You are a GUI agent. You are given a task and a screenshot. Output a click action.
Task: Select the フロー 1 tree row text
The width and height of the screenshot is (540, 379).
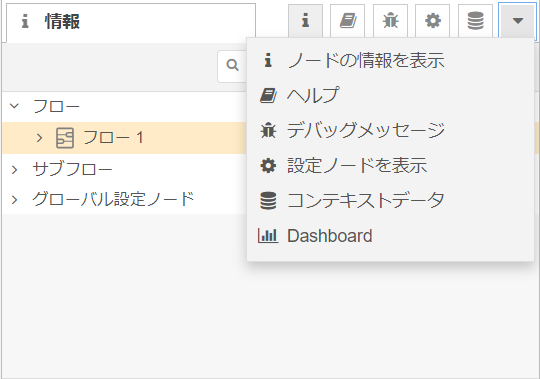113,138
